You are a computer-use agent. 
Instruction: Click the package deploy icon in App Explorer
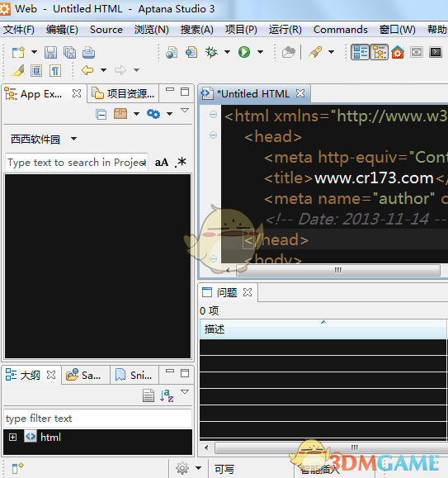120,114
